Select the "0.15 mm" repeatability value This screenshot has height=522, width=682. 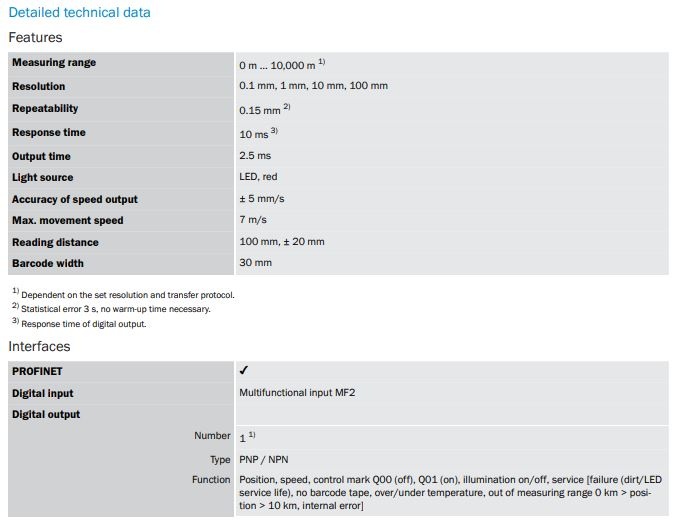[x=260, y=110]
